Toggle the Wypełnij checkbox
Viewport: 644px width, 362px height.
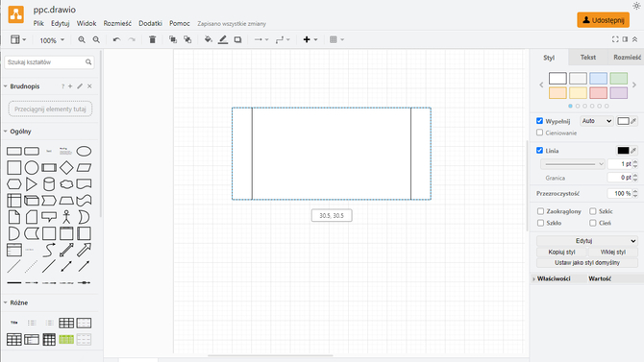click(x=539, y=121)
